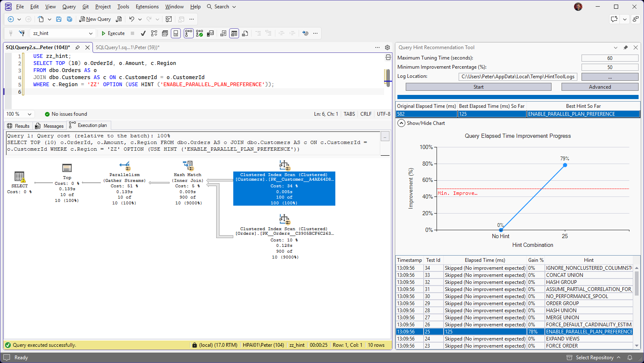
Task: Open the Query menu
Action: [x=69, y=7]
